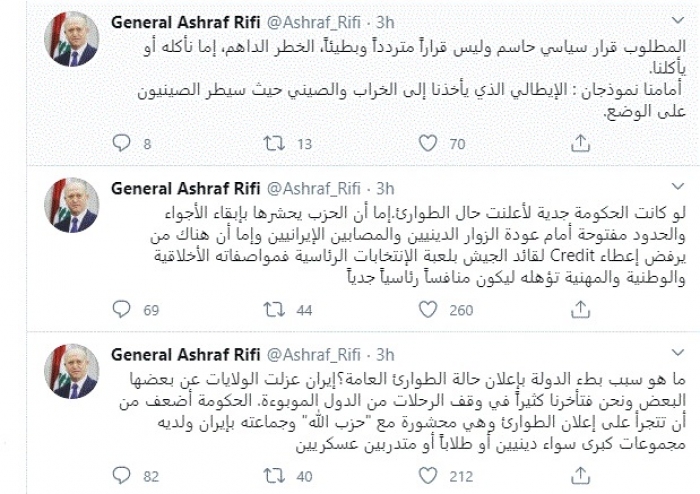The height and width of the screenshot is (494, 700).
Task: Open the profile photo on the third tweet
Action: click(x=73, y=374)
